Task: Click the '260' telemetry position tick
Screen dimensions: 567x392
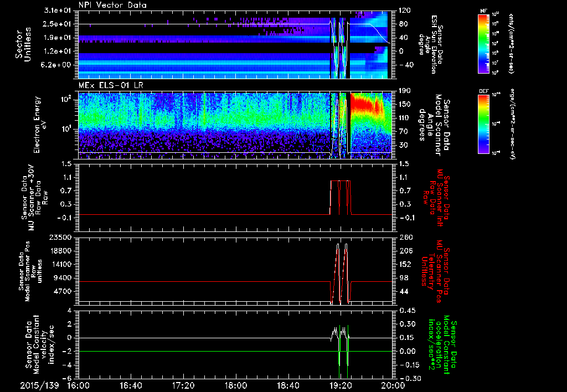Action: pyautogui.click(x=405, y=238)
